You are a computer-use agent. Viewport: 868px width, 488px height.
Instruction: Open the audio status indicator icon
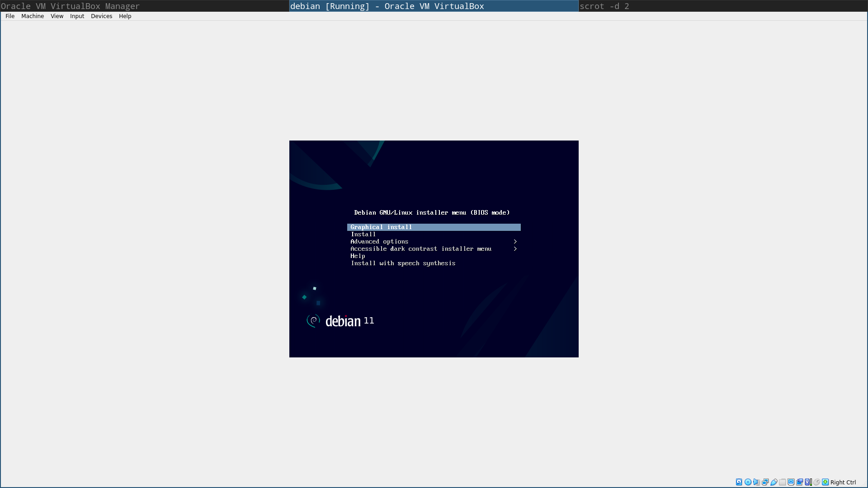click(x=756, y=482)
